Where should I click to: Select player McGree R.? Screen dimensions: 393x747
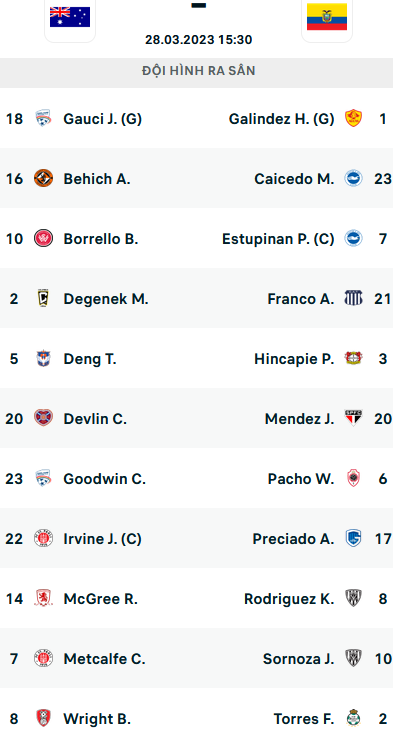click(x=101, y=599)
